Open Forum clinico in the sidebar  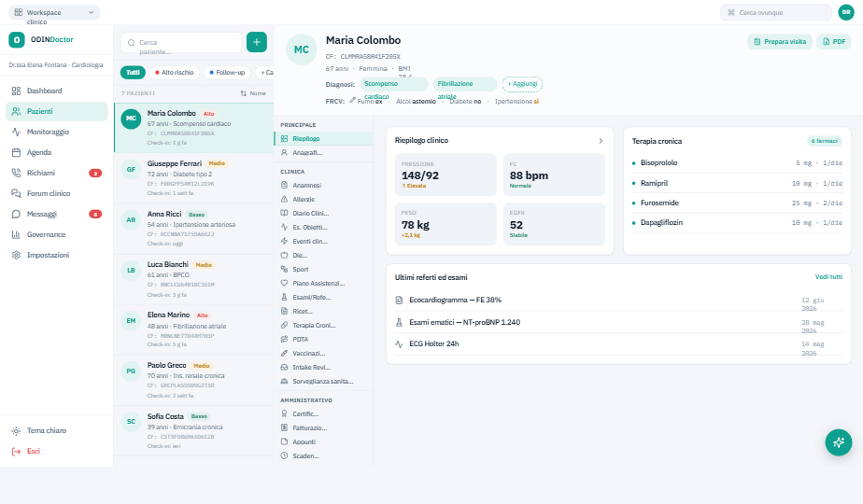click(56, 194)
